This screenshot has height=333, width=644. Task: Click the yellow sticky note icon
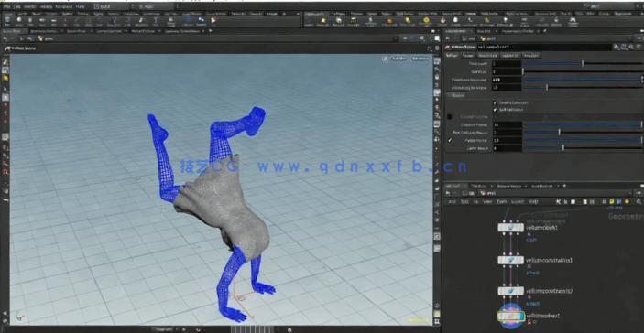point(612,202)
